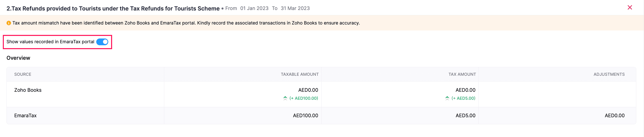Close the Tax Refunds for Tourists panel
Screen dimensions: 644x137
click(x=630, y=7)
